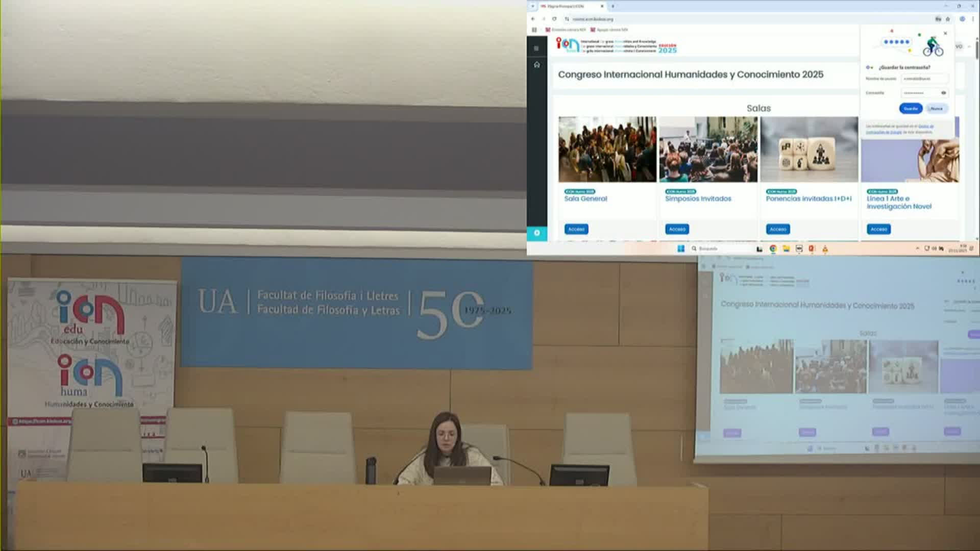The width and height of the screenshot is (980, 551).
Task: Click Acceso under Línea 1 Arte
Action: 878,229
